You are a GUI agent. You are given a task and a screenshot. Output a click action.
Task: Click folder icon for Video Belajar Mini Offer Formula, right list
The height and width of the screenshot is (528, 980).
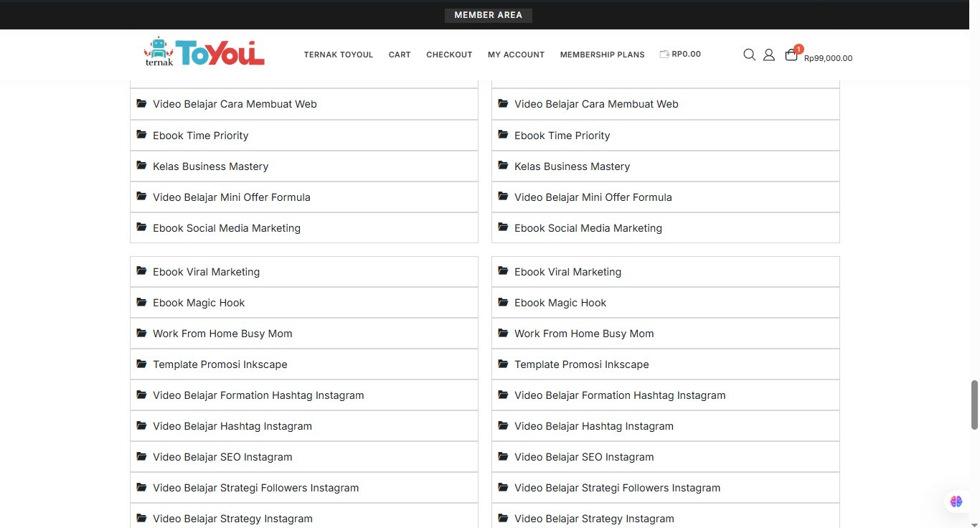tap(503, 196)
